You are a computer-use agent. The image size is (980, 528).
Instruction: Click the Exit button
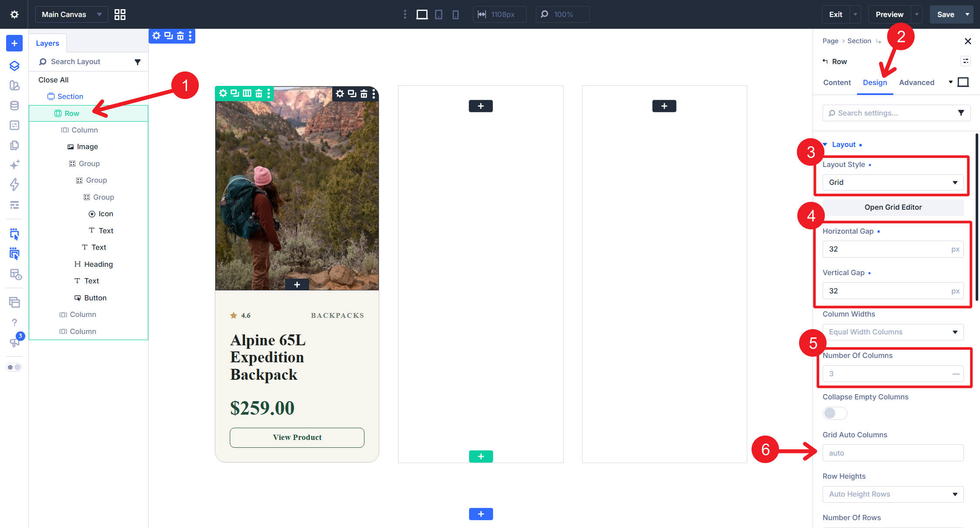pyautogui.click(x=835, y=14)
